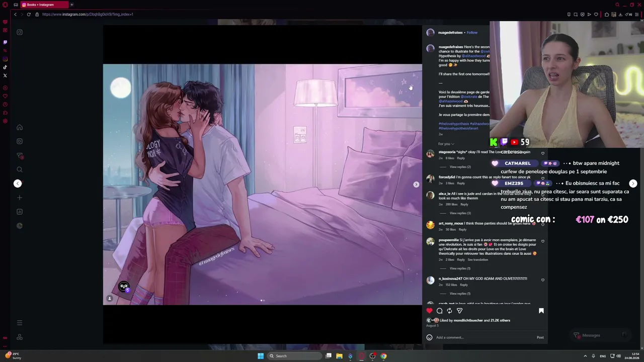Image resolution: width=644 pixels, height=362 pixels.
Task: Reload the Instagram page
Action: [29, 15]
